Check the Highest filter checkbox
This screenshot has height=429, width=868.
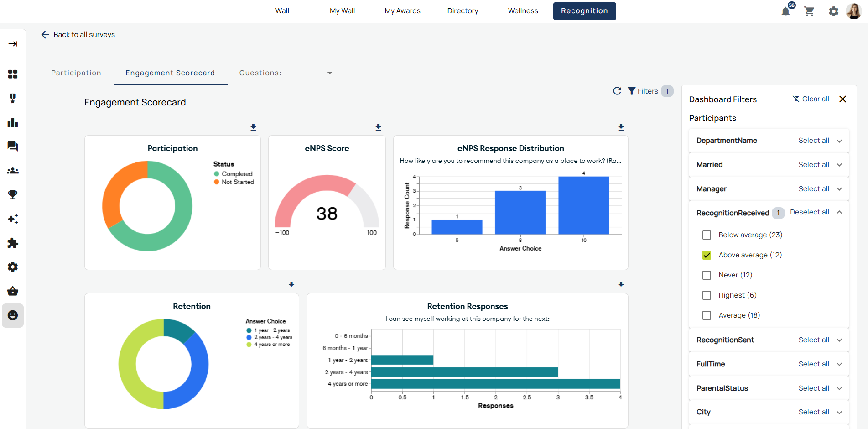pyautogui.click(x=707, y=295)
